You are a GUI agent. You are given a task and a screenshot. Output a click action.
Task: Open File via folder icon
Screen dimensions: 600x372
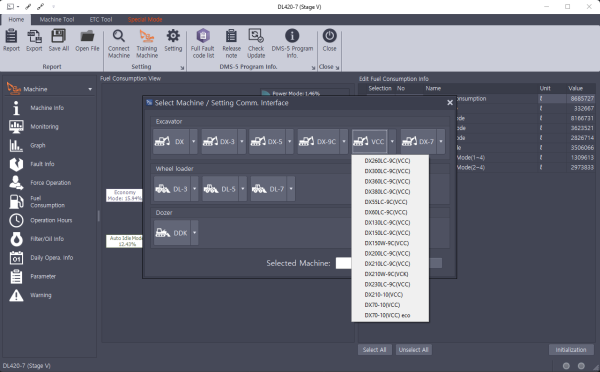[x=87, y=36]
